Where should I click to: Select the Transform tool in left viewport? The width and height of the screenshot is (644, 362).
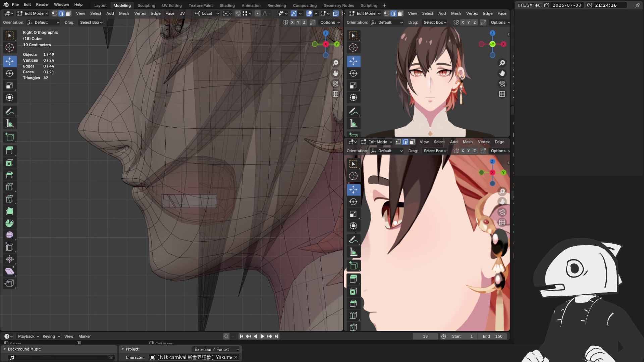pos(10,98)
